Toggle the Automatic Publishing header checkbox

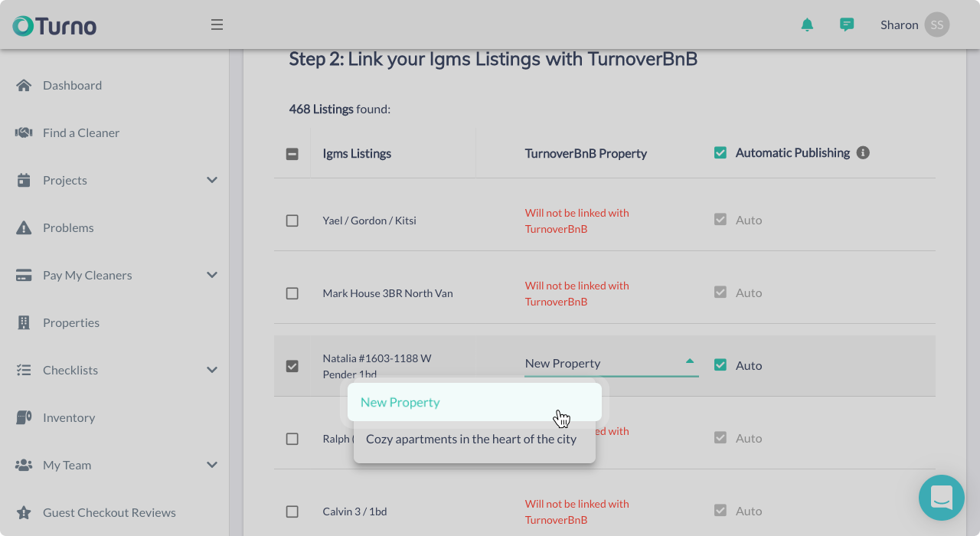coord(720,152)
